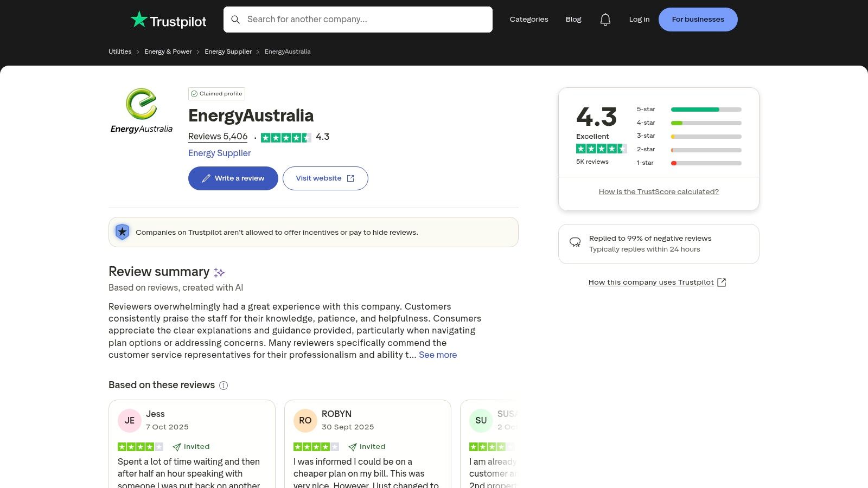Image resolution: width=868 pixels, height=488 pixels.
Task: Click the info icon beside Based on these reviews
Action: (224, 386)
